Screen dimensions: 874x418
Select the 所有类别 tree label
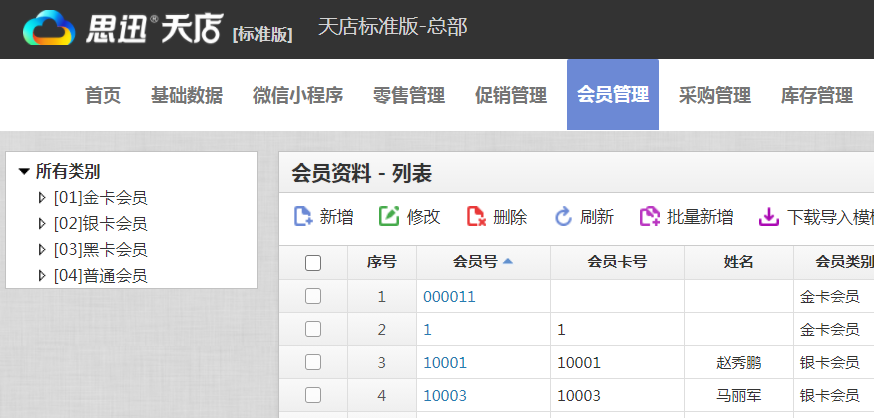pos(68,172)
